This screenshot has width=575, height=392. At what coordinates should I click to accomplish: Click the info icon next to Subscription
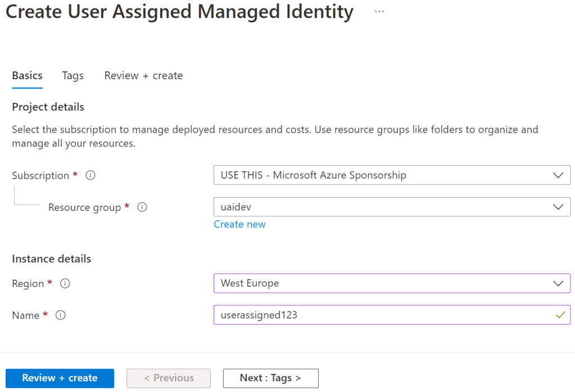click(x=90, y=175)
